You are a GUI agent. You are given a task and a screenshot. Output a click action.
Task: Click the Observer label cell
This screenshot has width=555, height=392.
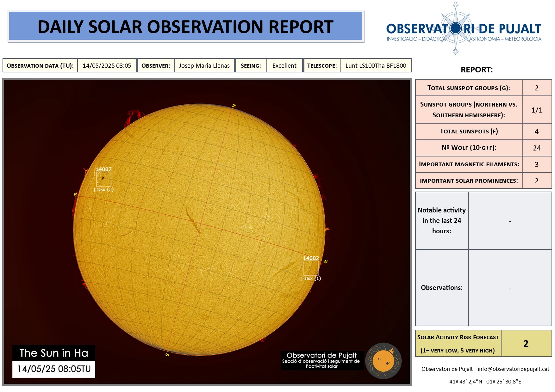point(156,65)
